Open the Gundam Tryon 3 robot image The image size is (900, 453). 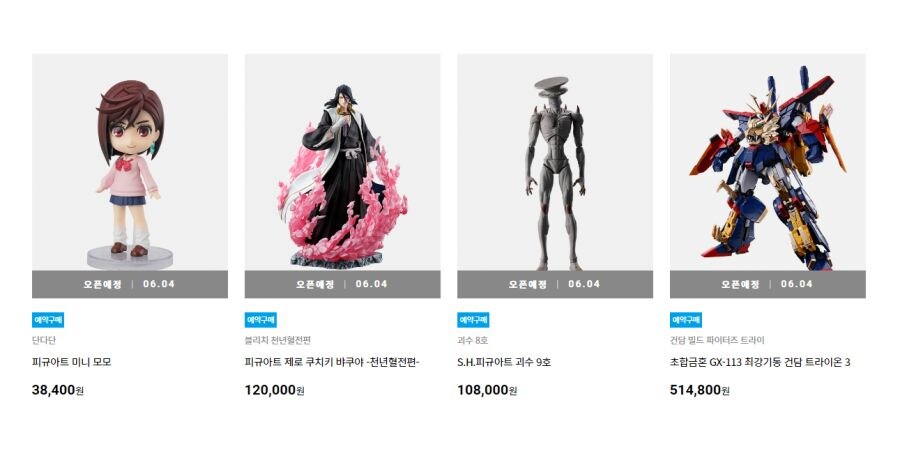767,162
